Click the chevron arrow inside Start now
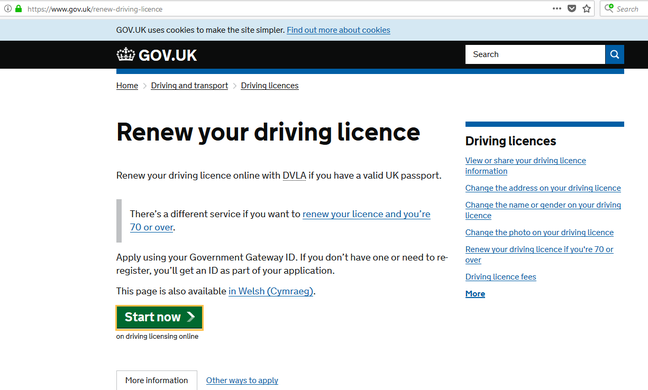This screenshot has height=390, width=648. pyautogui.click(x=191, y=317)
